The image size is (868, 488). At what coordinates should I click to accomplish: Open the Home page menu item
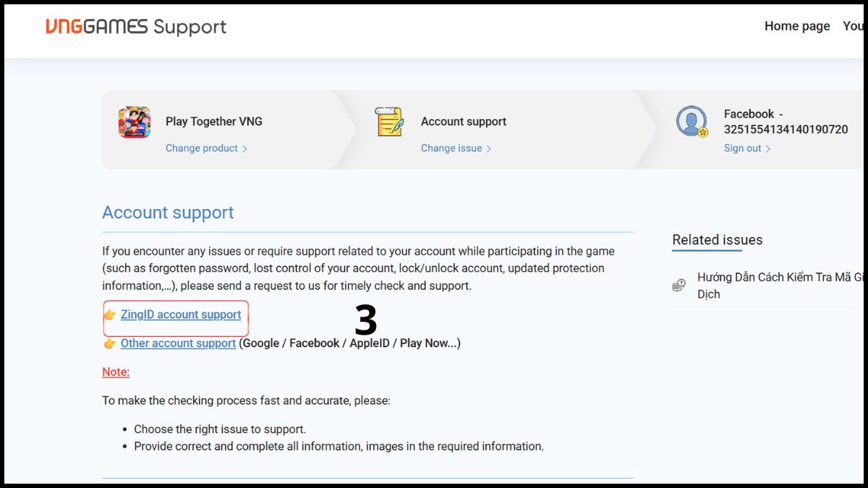tap(797, 26)
